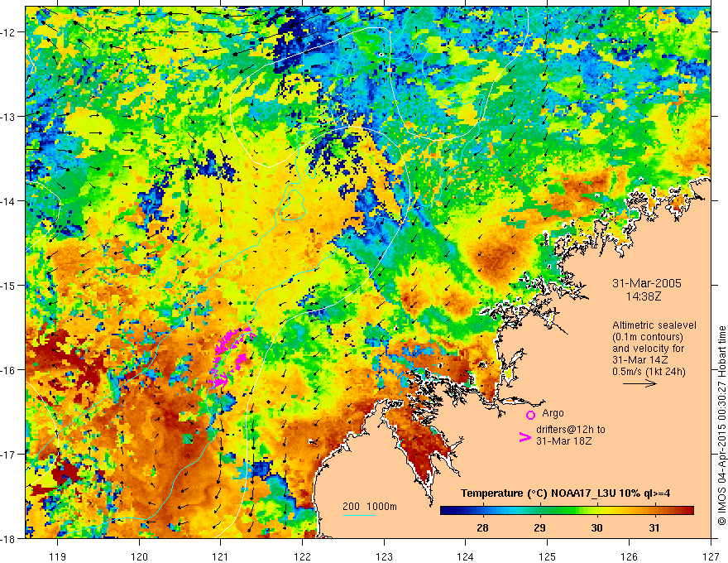This screenshot has width=728, height=563.
Task: Click the magenta drifter arrowhead legend symbol
Action: click(525, 437)
